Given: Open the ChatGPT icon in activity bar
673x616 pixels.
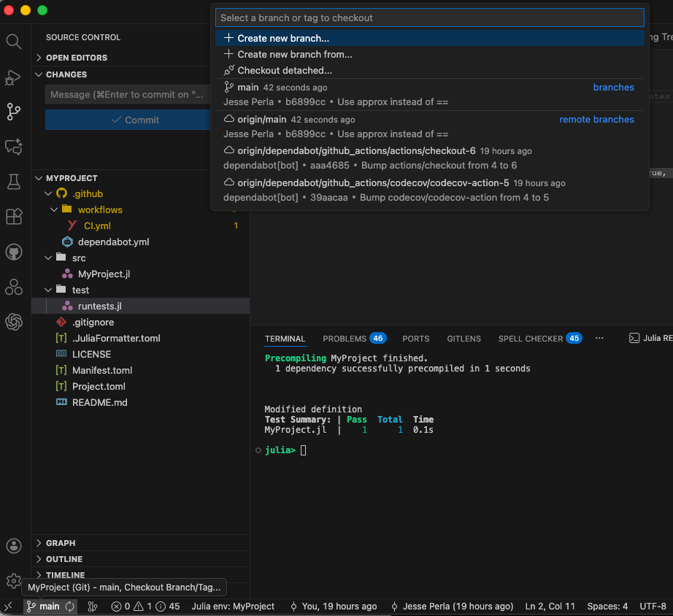Looking at the screenshot, I should point(14,322).
